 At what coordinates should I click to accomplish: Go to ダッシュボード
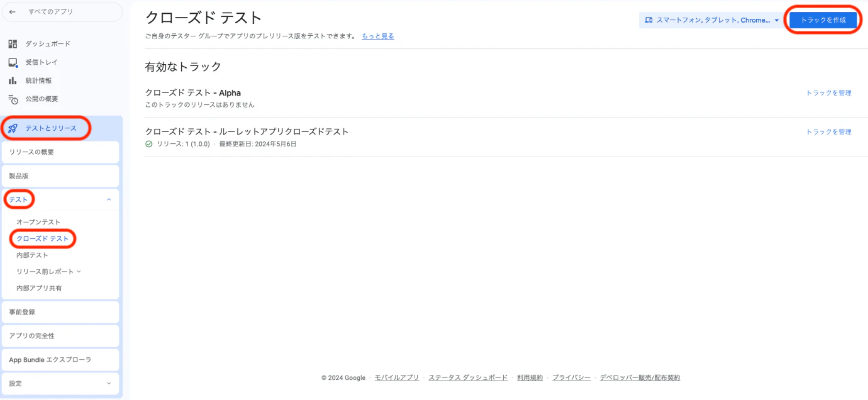(x=48, y=44)
